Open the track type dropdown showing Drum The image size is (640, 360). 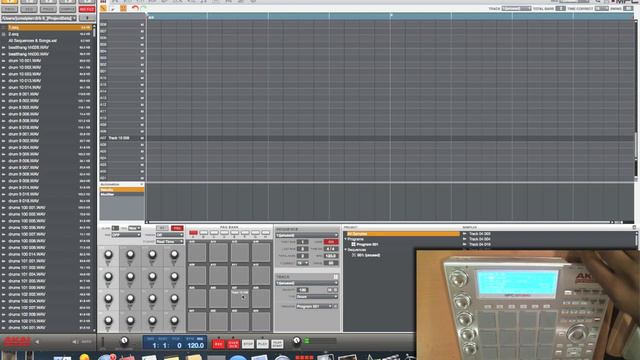point(317,297)
